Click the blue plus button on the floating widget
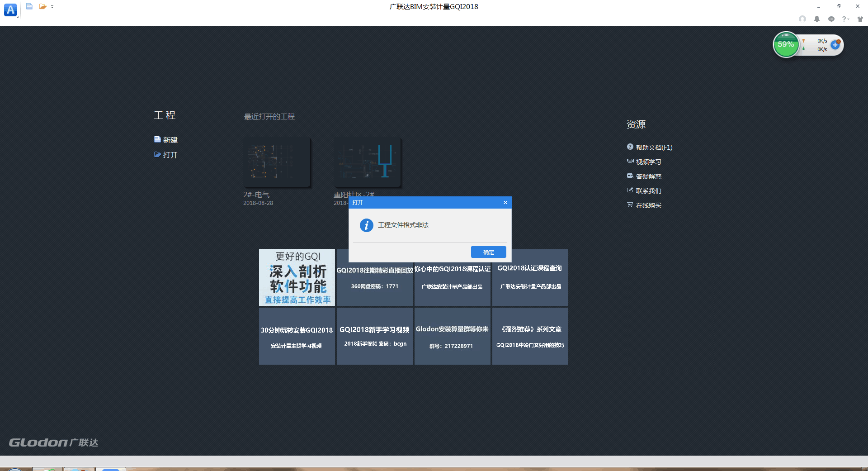This screenshot has height=471, width=868. (835, 45)
